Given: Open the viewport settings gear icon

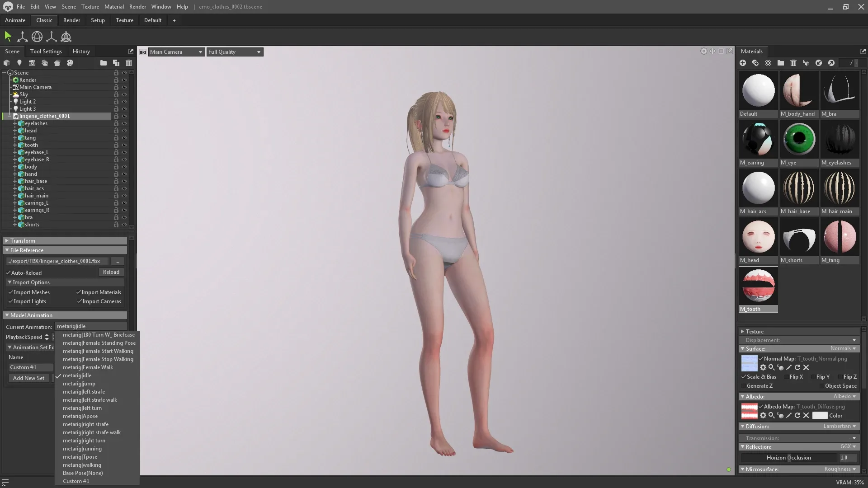Looking at the screenshot, I should click(x=703, y=52).
